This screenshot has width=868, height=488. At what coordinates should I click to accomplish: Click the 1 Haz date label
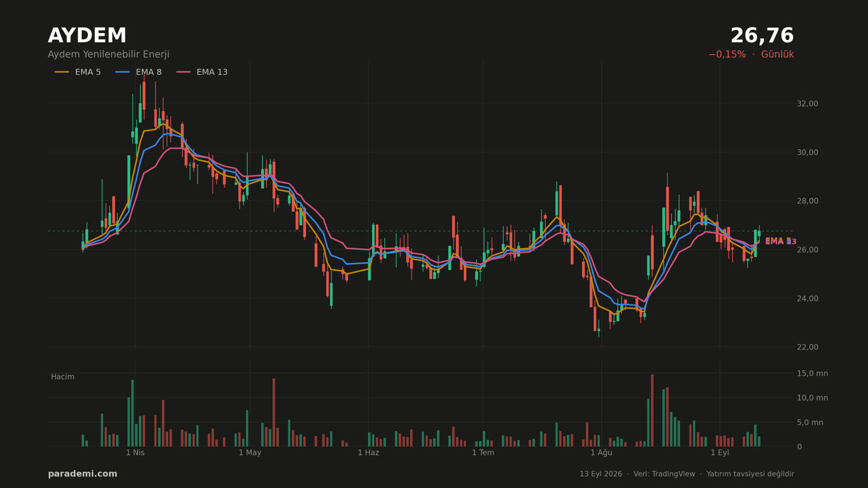pyautogui.click(x=368, y=453)
